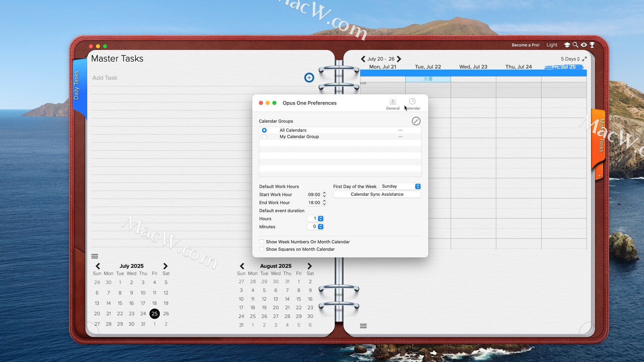Viewport: 644px width, 362px height.
Task: Enable Show Squares on Month Calendar
Action: click(x=262, y=249)
